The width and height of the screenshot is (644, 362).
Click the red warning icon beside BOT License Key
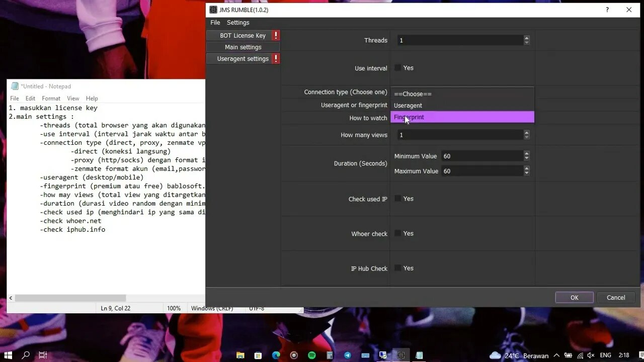(x=276, y=35)
